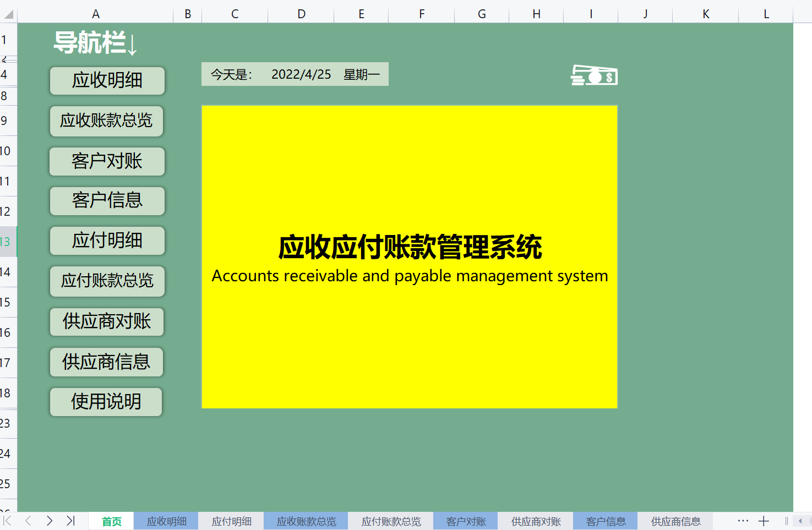This screenshot has width=812, height=530.
Task: Click the last-sheet navigation arrow
Action: [x=70, y=521]
